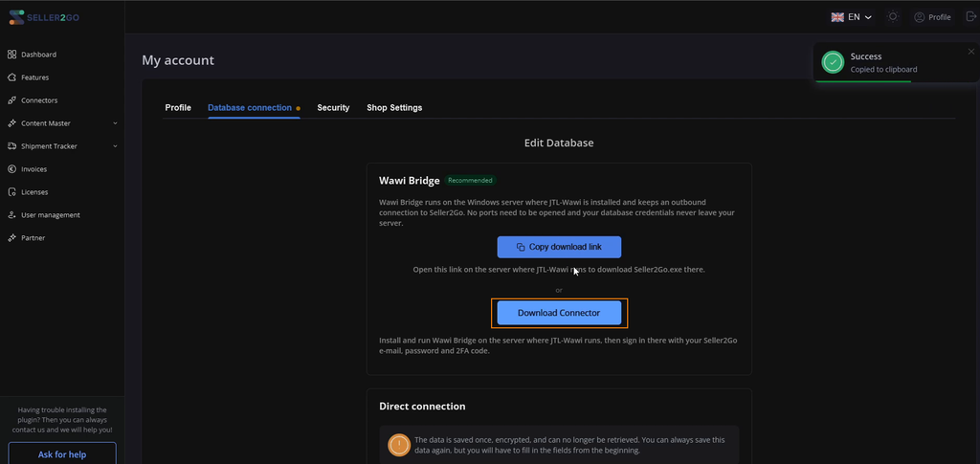Click the Download Connector button

point(559,313)
